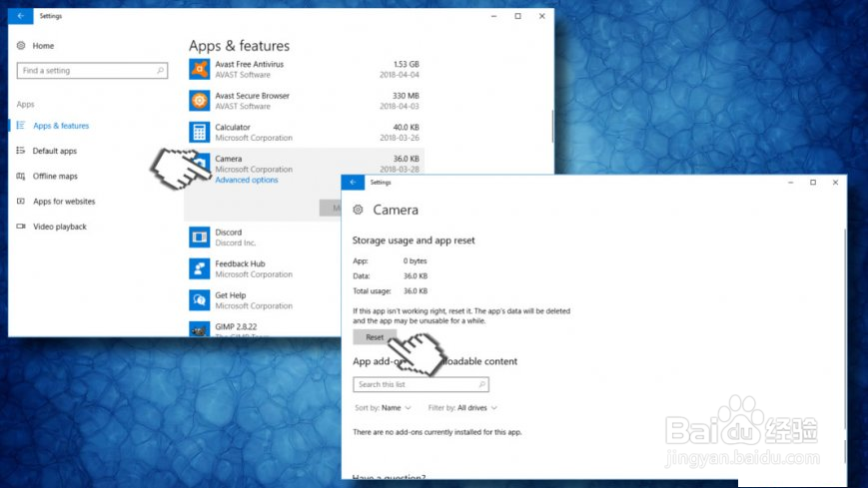Select Offline maps in the sidebar
Screen dimensions: 868x488
[x=55, y=176]
